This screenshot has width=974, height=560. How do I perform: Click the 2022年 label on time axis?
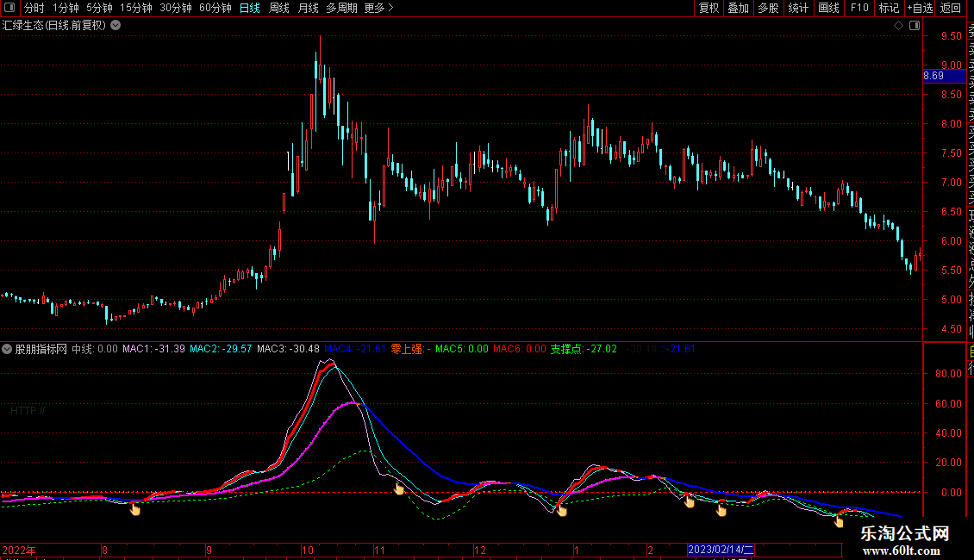(x=19, y=550)
